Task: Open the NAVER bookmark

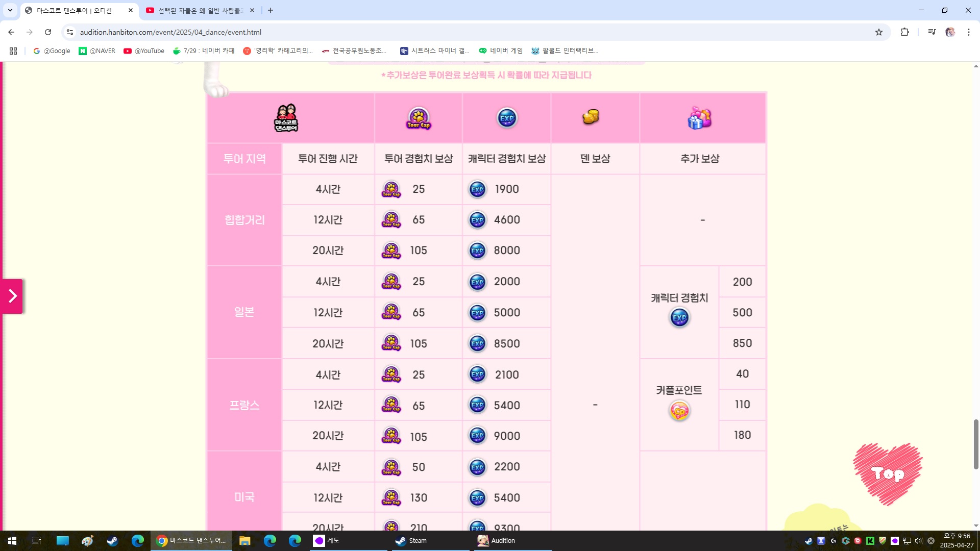Action: [x=97, y=51]
